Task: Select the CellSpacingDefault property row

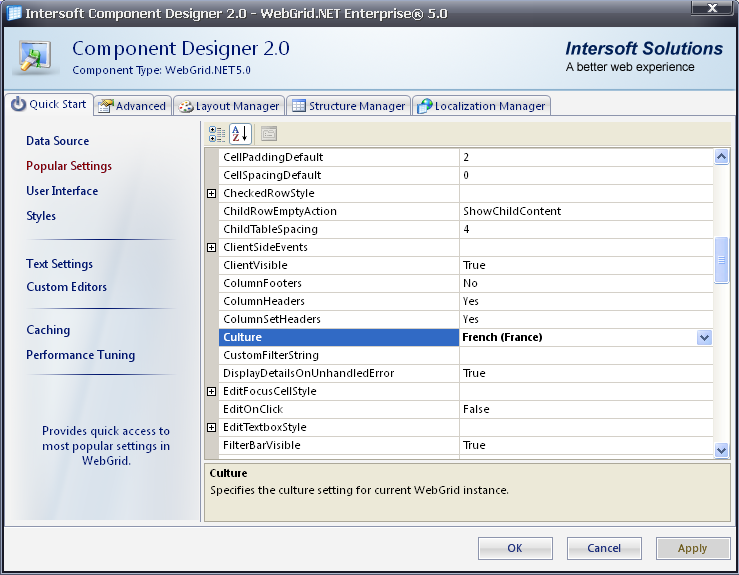Action: (466, 175)
